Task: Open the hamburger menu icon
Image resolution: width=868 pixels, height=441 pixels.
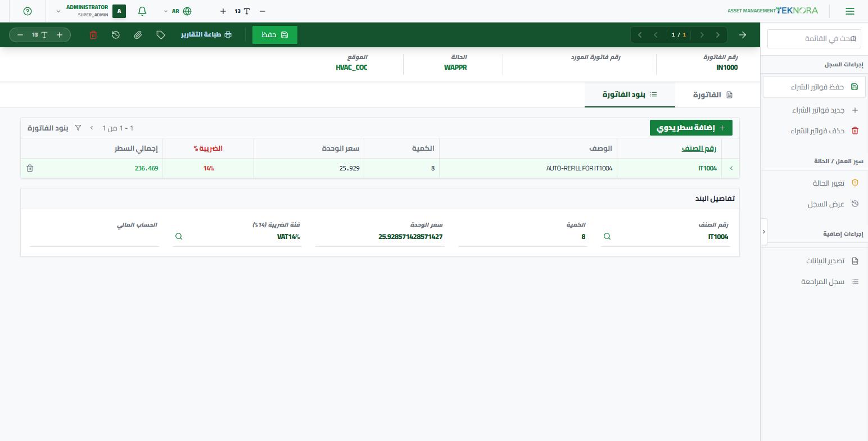Action: point(849,11)
